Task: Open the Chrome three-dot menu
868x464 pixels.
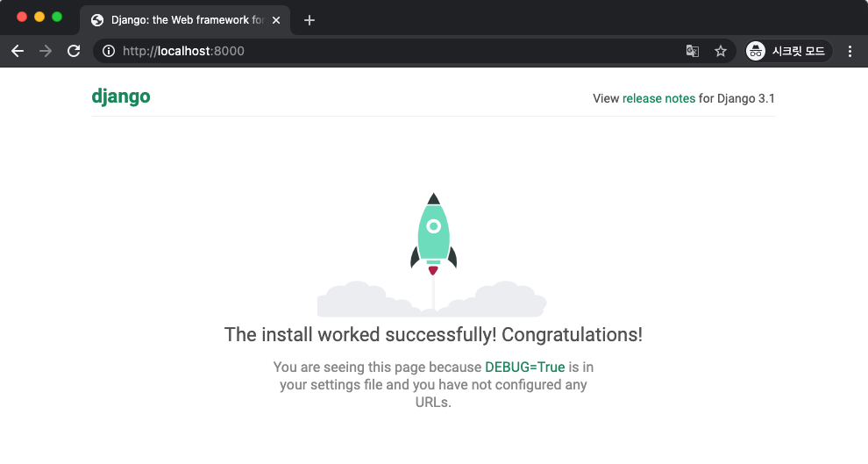Action: (850, 51)
